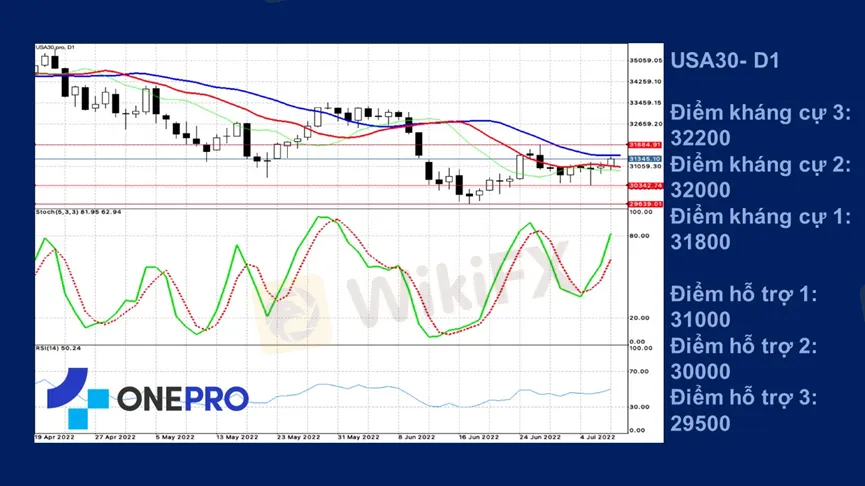This screenshot has height=486, width=865.
Task: Click the 19 Apr 2022 date label
Action: 55,437
